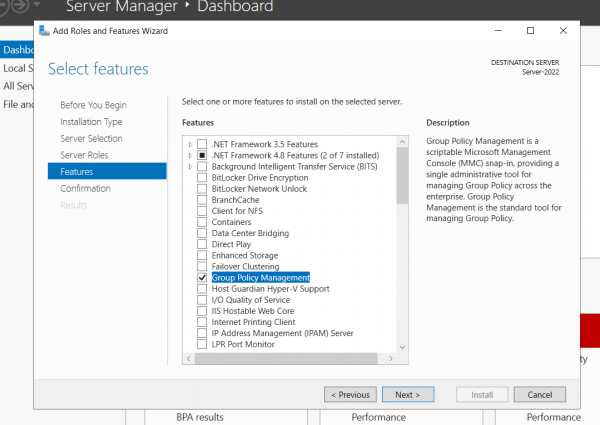Select the Internet Printing Client checkbox
Viewport: 600px width, 425px height.
tap(202, 321)
